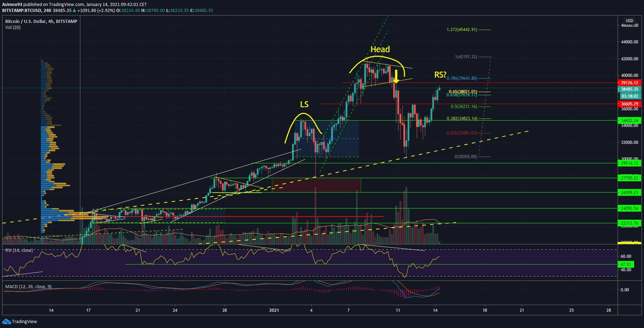Select the 0.65(38021.01) Fibonacci label
Screen dimensions: 644x328
coord(463,92)
